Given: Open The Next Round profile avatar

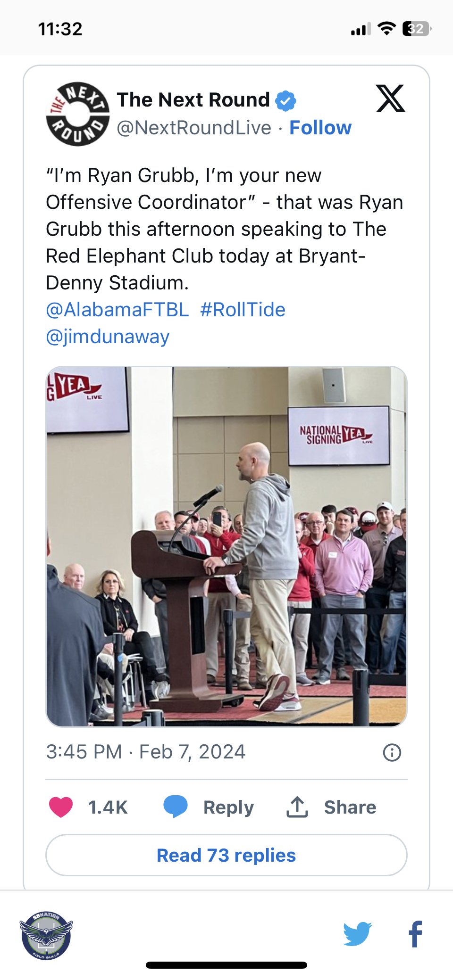Looking at the screenshot, I should click(x=78, y=114).
